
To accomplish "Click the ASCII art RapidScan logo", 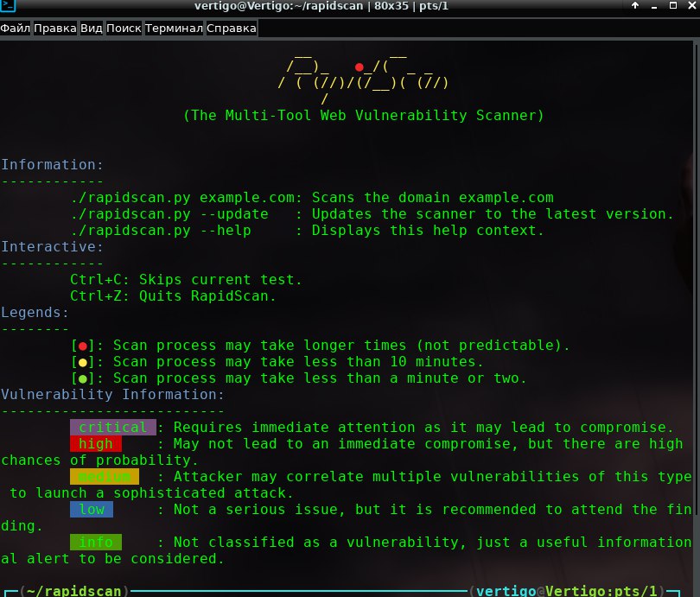I will click(364, 78).
